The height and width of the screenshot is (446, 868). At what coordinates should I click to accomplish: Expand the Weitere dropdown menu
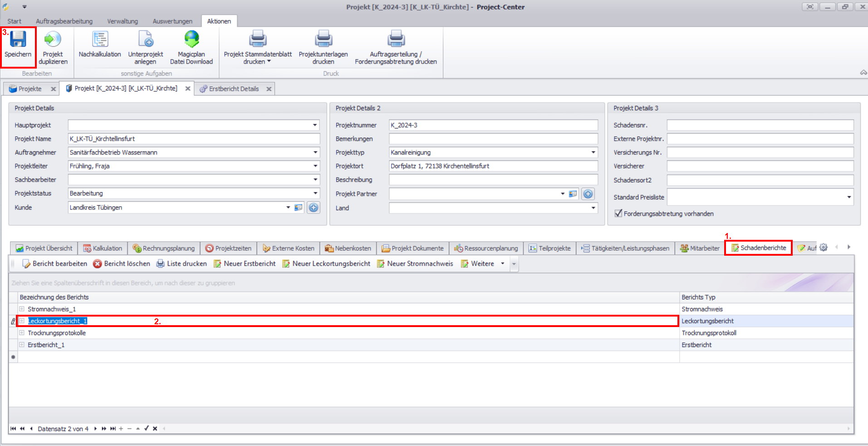pyautogui.click(x=502, y=264)
